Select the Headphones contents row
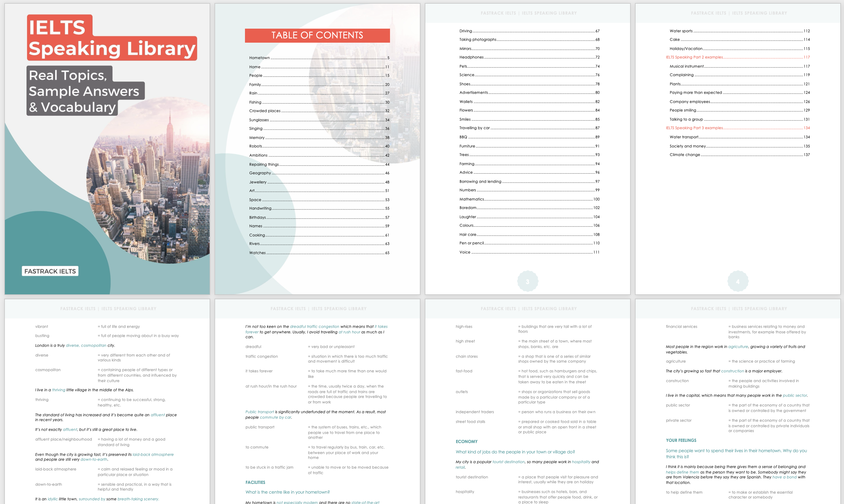Viewport: 844px width, 504px height. coord(529,57)
